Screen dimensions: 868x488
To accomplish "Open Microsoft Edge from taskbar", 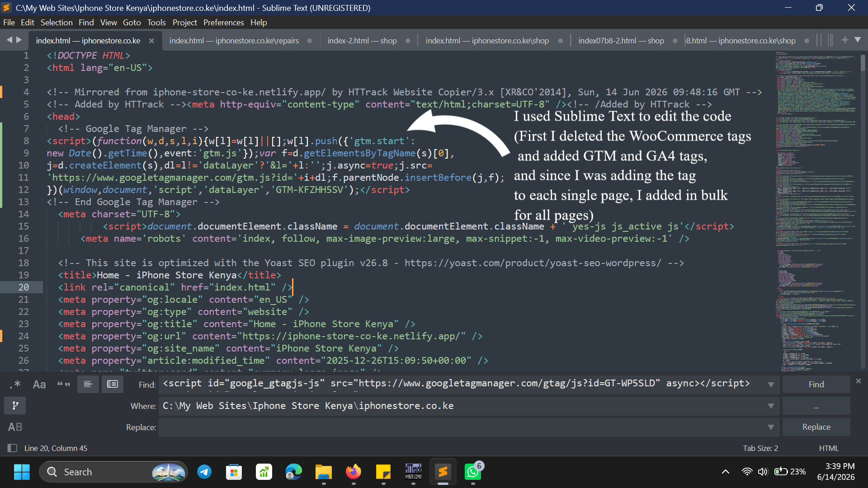I will 294,472.
